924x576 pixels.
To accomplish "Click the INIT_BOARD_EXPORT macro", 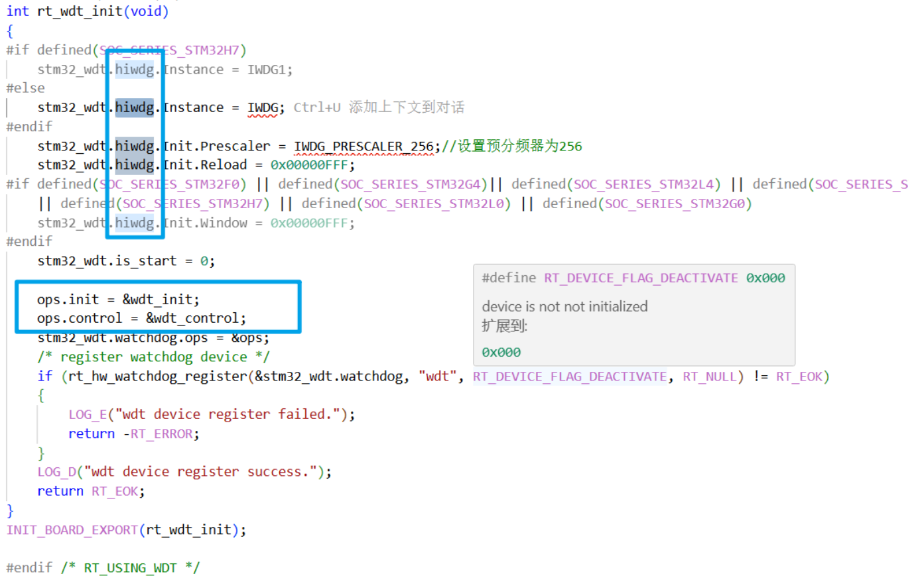I will tap(72, 530).
